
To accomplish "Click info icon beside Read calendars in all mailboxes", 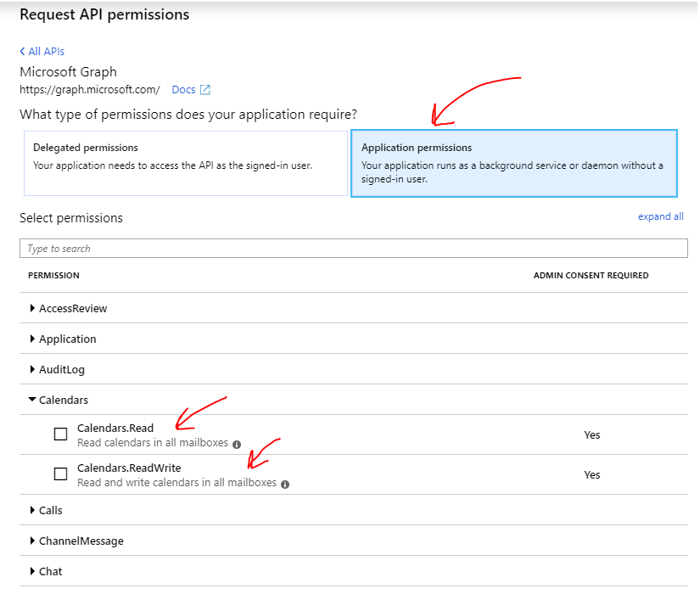I will 237,445.
